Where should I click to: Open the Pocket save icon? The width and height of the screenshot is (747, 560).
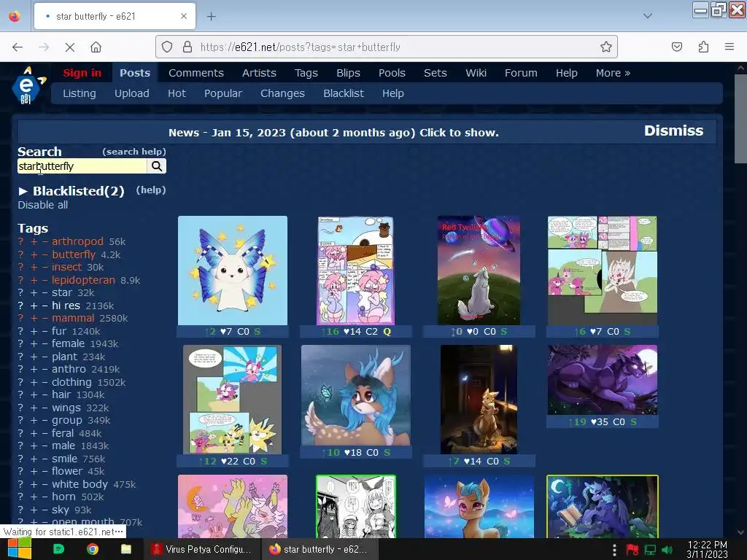pyautogui.click(x=676, y=47)
